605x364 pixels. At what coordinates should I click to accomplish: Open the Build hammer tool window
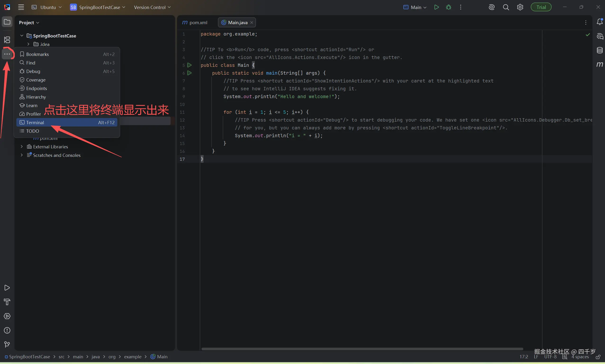coord(7,302)
